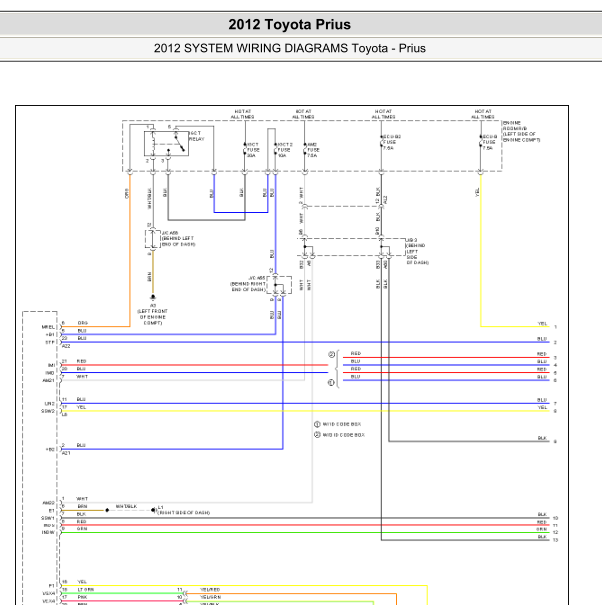Click the "2012 SYSTEM WIRING DIAGRAMS Toyota - Prius" subtitle
The image size is (602, 605).
tap(289, 48)
